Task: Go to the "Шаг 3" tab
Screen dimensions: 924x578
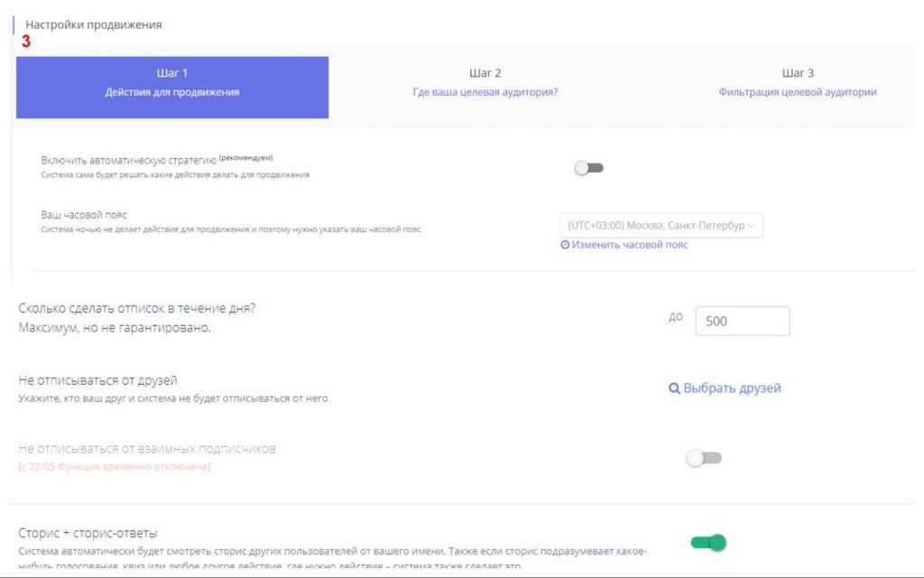Action: tap(798, 73)
